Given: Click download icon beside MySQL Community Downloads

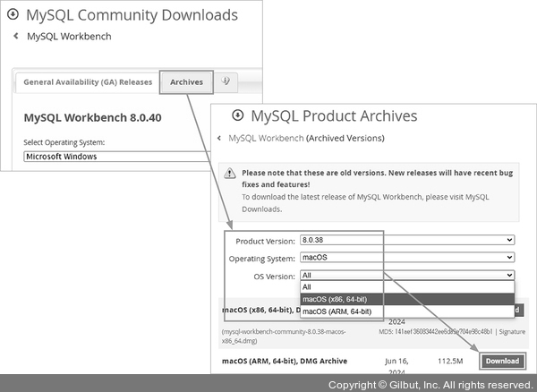Looking at the screenshot, I should point(13,15).
